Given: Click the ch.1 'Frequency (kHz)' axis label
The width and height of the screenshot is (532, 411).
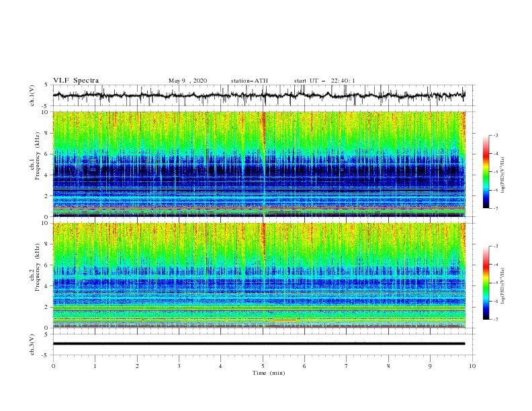Looking at the screenshot, I should coord(37,156).
